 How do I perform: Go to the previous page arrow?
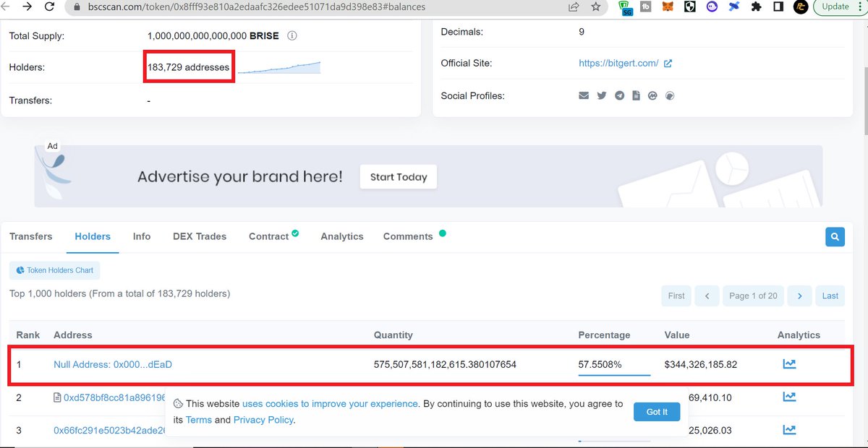(x=707, y=296)
